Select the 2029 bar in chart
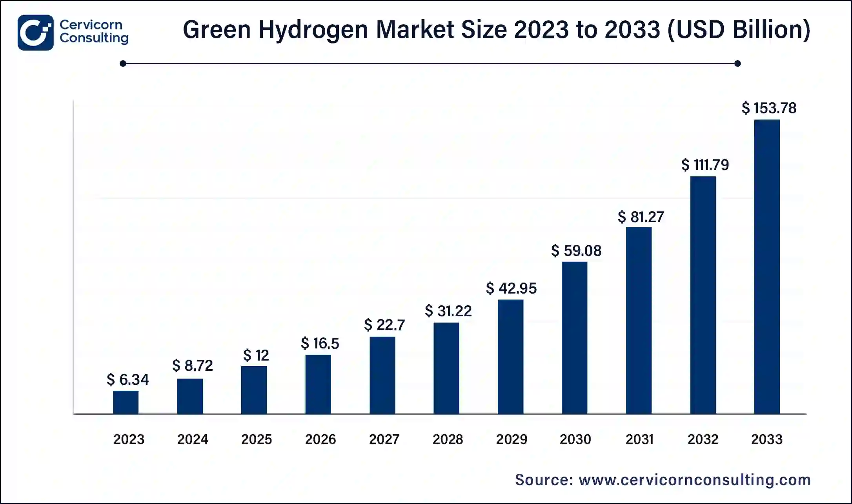The width and height of the screenshot is (852, 504). (510, 357)
